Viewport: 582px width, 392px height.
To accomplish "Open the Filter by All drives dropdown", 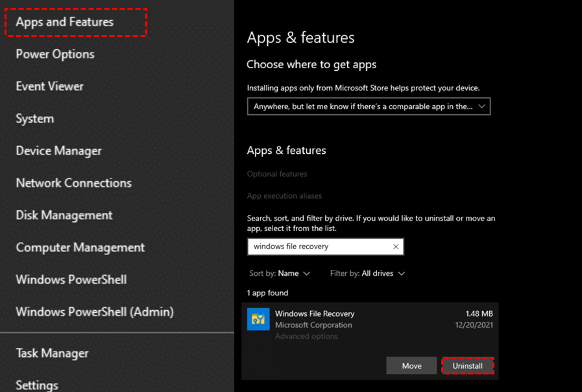I will (367, 274).
